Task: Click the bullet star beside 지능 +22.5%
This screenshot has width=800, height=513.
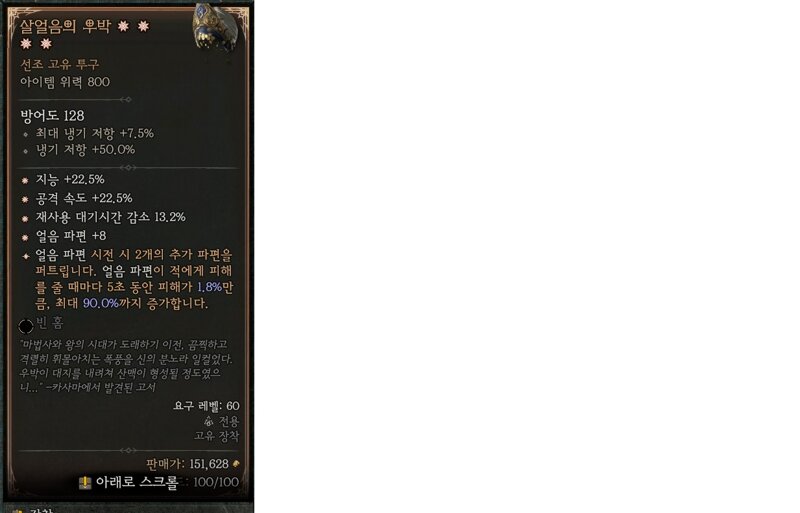Action: click(x=25, y=180)
